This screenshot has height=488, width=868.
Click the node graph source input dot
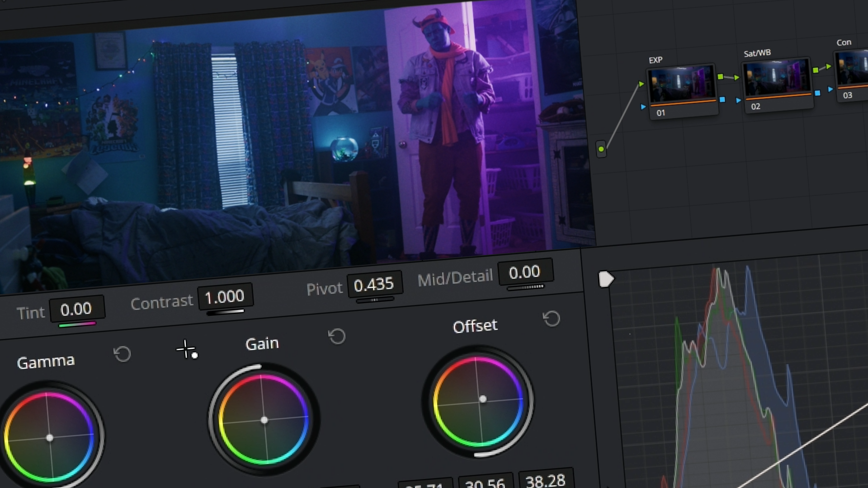tap(601, 149)
